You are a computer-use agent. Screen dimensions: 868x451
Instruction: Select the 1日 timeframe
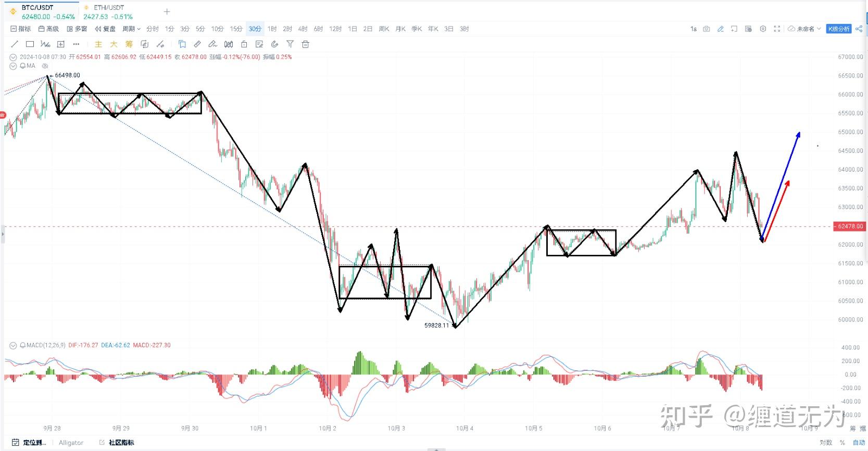click(353, 29)
